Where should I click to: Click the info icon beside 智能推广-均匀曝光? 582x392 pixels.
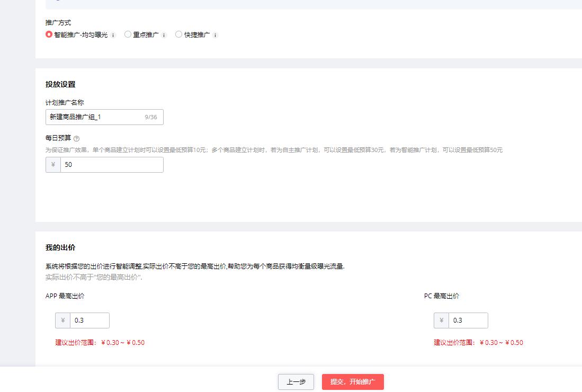pyautogui.click(x=113, y=35)
